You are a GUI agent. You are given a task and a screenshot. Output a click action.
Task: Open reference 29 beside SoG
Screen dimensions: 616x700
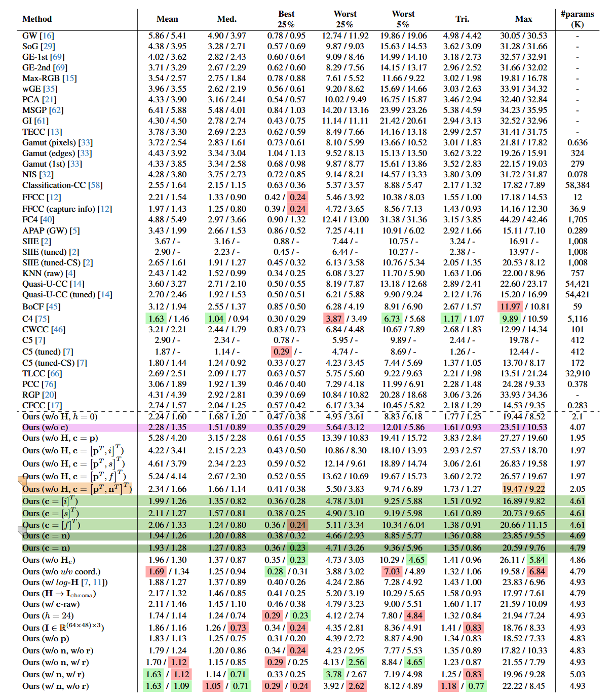48,46
